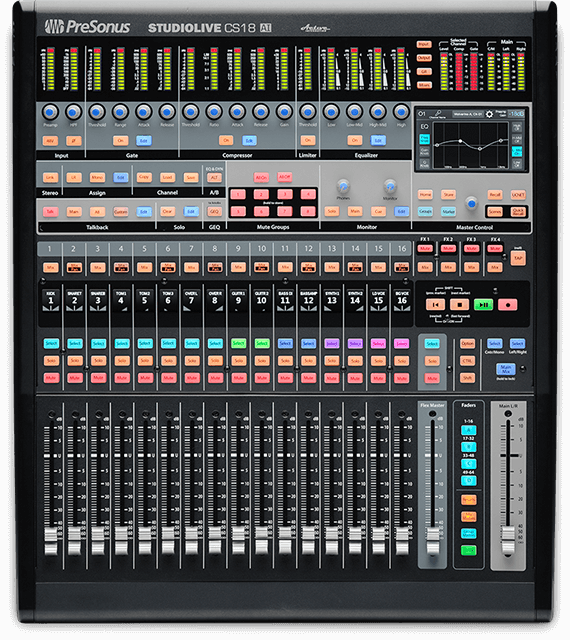Solo the Flex Master strip
Viewport: 570px width, 640px height.
coord(432,361)
